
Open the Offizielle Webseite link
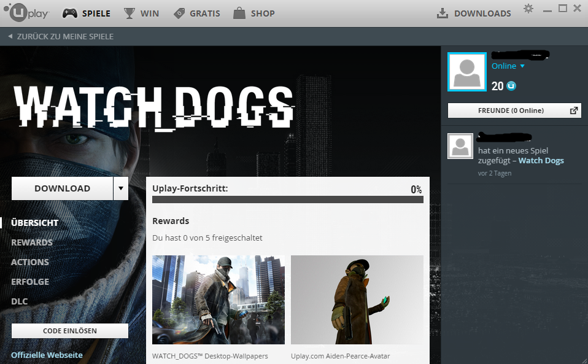[x=47, y=355]
